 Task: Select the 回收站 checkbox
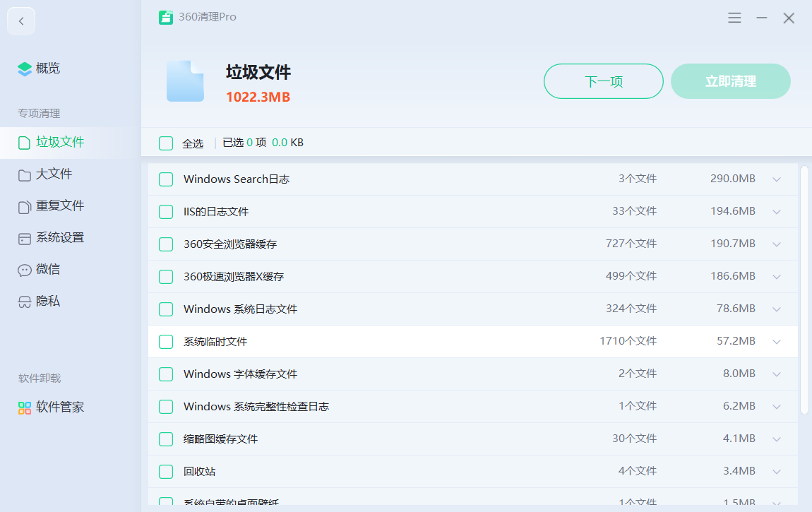pyautogui.click(x=166, y=472)
